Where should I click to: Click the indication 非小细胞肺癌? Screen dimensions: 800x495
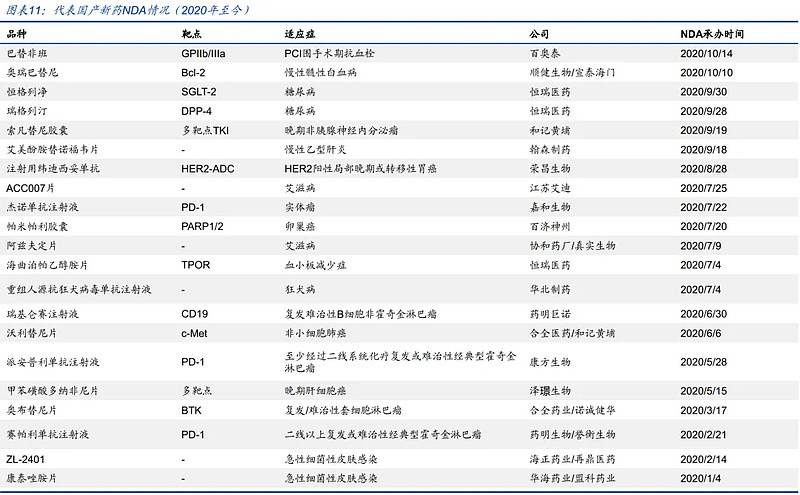[315, 333]
